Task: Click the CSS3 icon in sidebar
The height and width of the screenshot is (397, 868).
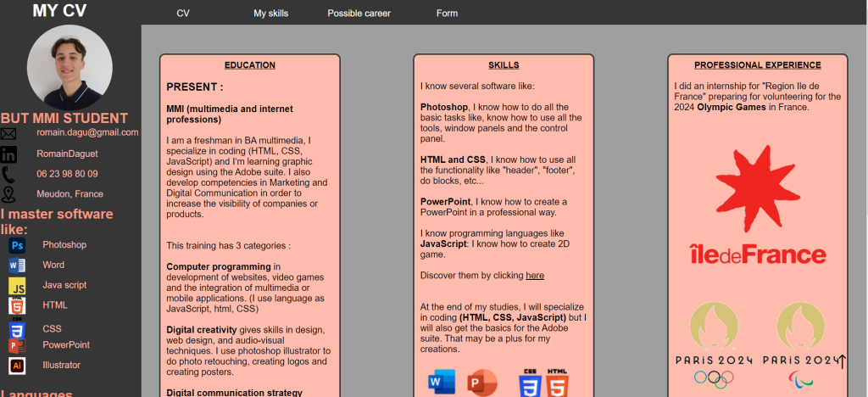Action: coord(17,327)
